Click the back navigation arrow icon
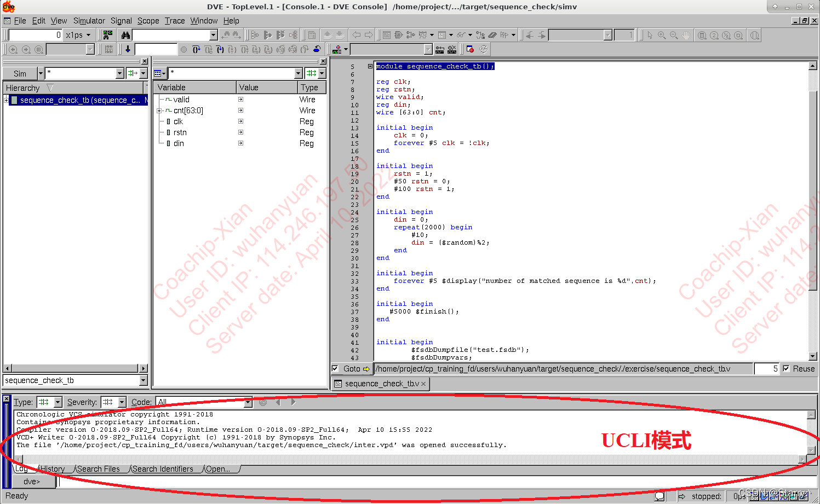Viewport: 820px width, 504px height. [x=357, y=35]
